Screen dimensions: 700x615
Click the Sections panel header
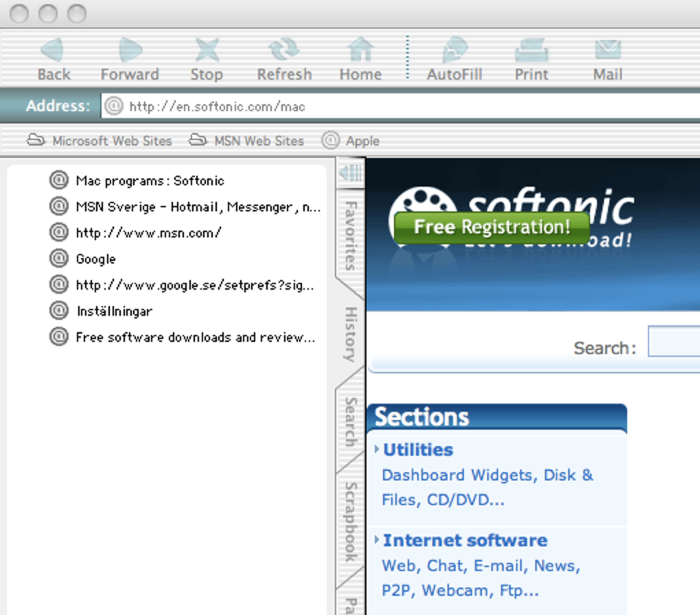(x=497, y=418)
